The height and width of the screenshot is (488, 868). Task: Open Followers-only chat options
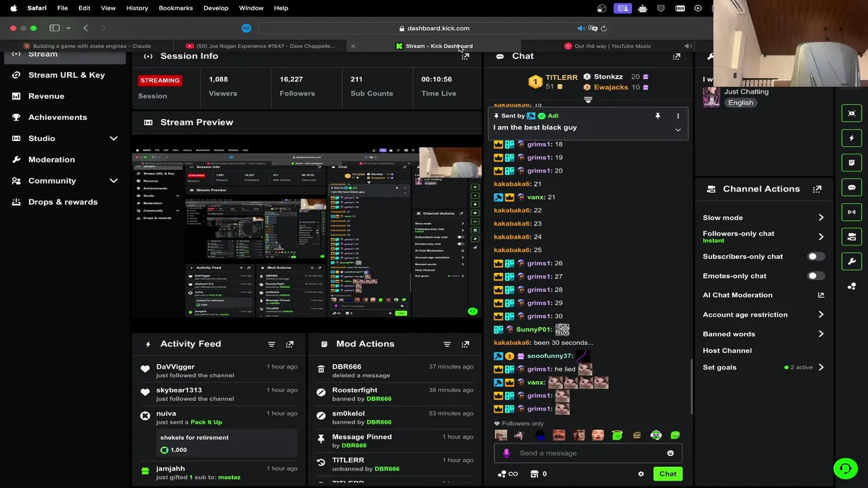[764, 237]
